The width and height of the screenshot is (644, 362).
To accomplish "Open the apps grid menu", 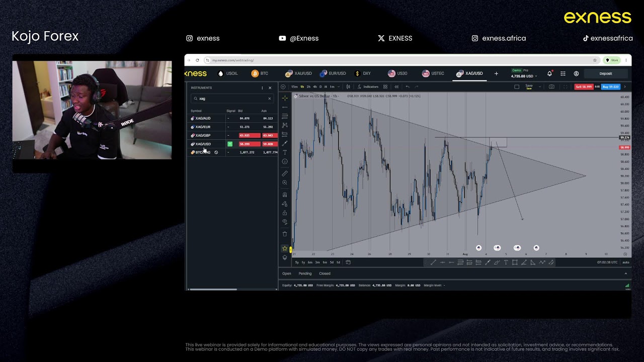I will click(563, 73).
